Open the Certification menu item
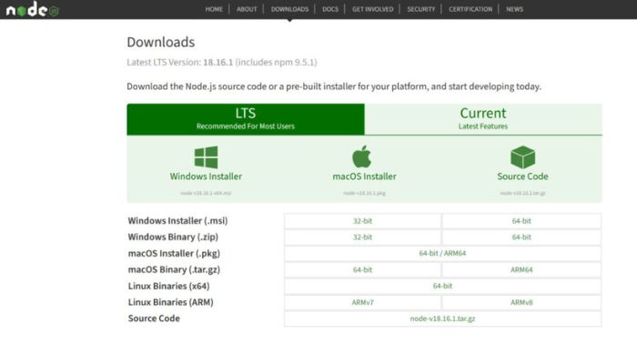The image size is (637, 364). [470, 9]
